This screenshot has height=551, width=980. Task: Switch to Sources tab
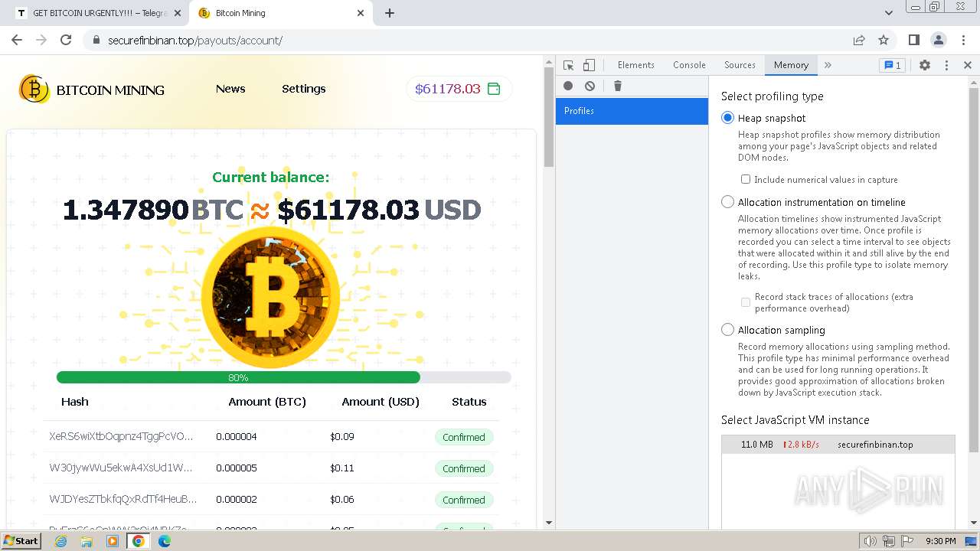[x=740, y=65]
